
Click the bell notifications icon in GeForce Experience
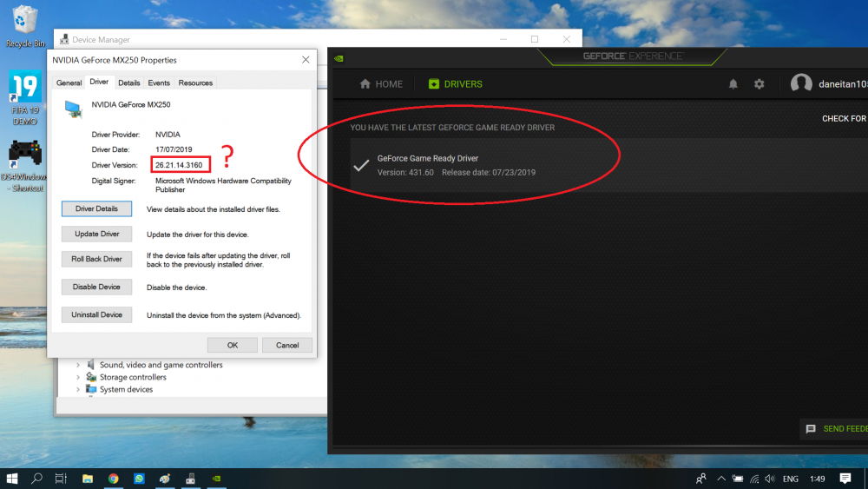(x=733, y=84)
